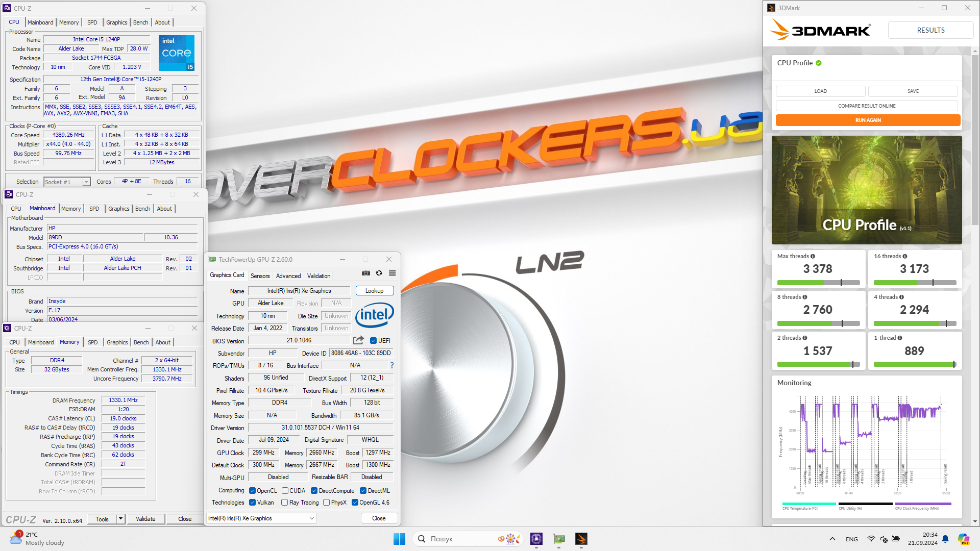Click the Monitoring frequency graph
The width and height of the screenshot is (980, 551).
tap(866, 445)
